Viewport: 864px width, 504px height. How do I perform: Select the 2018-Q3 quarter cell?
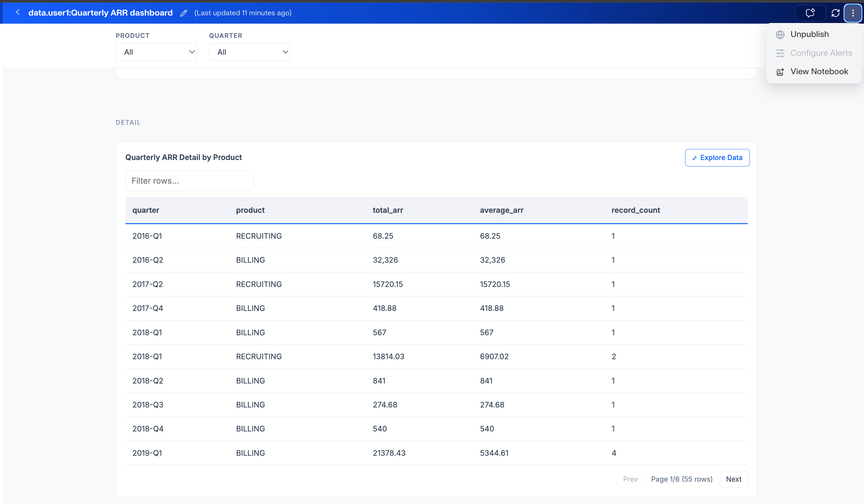point(148,405)
